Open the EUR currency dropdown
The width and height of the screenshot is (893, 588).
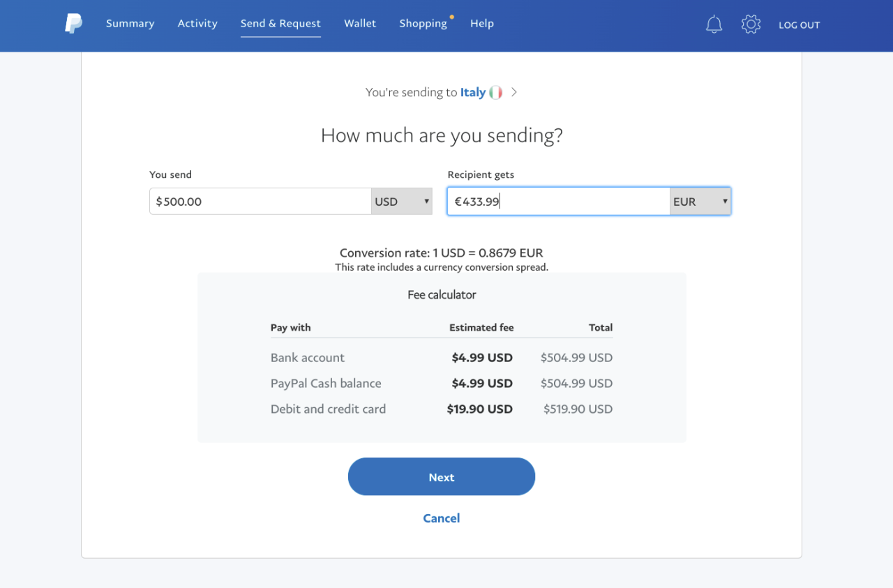pyautogui.click(x=700, y=202)
